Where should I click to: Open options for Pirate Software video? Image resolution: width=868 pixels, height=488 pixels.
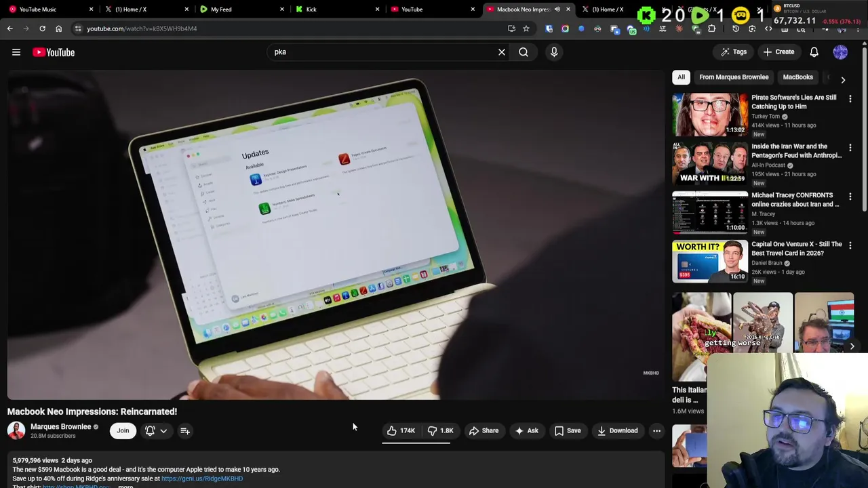pos(850,98)
